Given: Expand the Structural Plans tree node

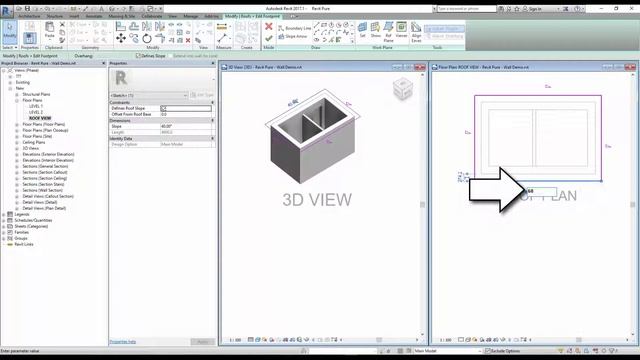Looking at the screenshot, I should click(x=17, y=94).
